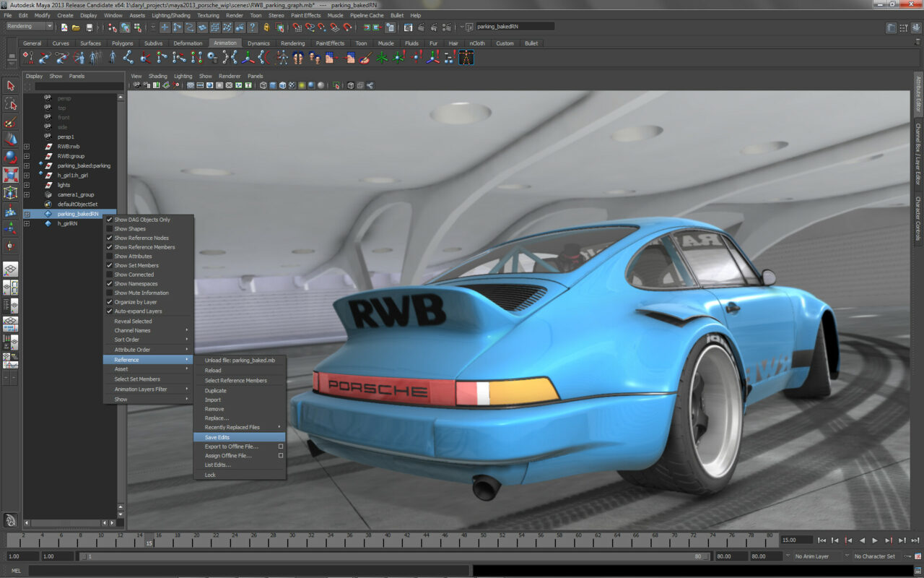Activate the Lasso select tool

[x=10, y=104]
